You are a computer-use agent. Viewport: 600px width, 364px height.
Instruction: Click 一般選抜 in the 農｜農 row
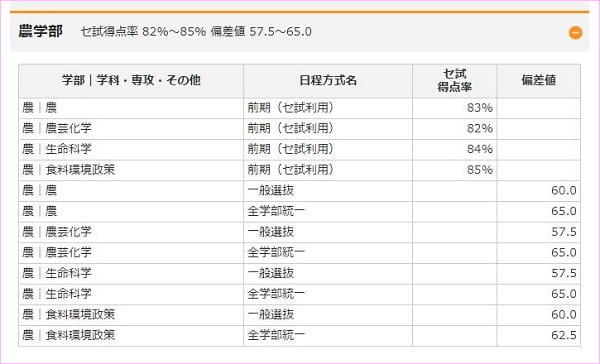[271, 191]
